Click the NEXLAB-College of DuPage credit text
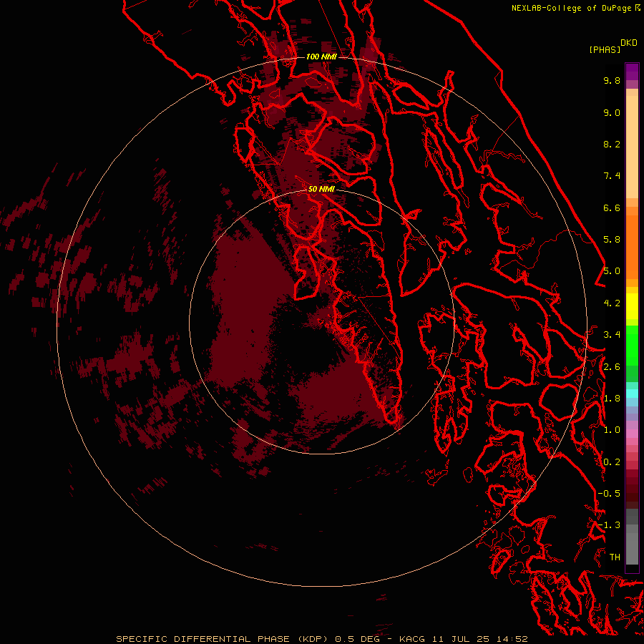The image size is (644, 644). tap(572, 8)
